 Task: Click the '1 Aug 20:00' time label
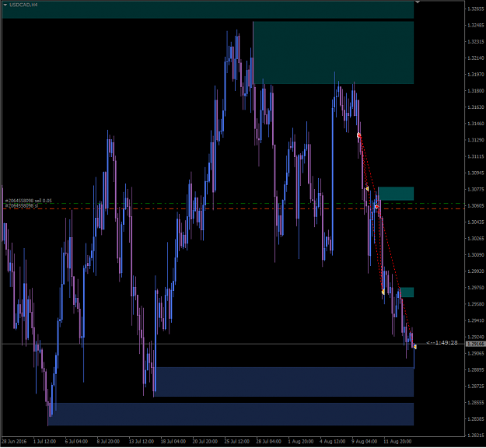coord(301,442)
